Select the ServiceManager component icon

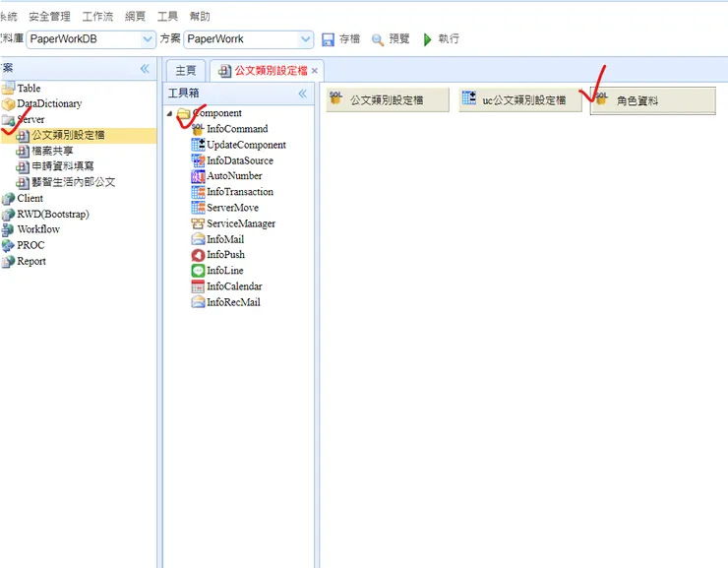tap(198, 223)
